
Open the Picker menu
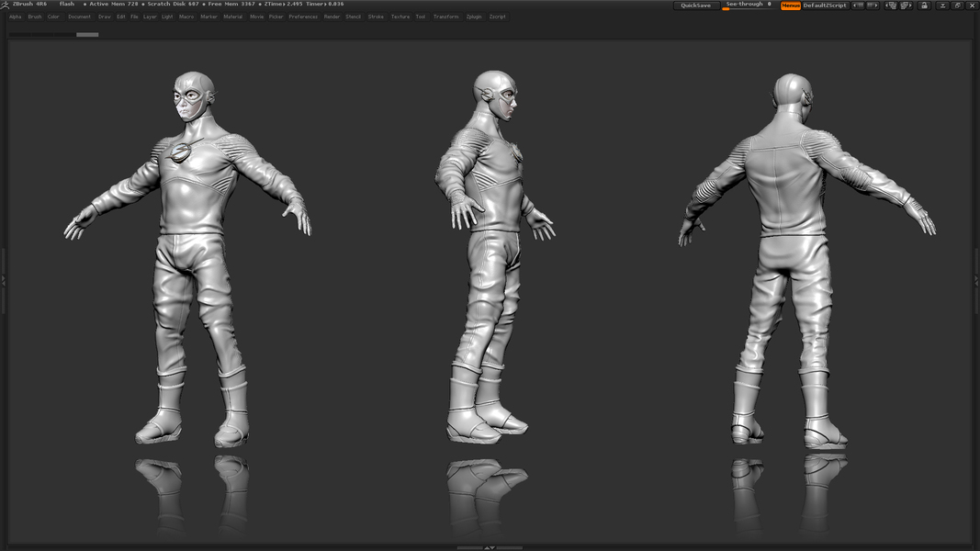coord(276,17)
